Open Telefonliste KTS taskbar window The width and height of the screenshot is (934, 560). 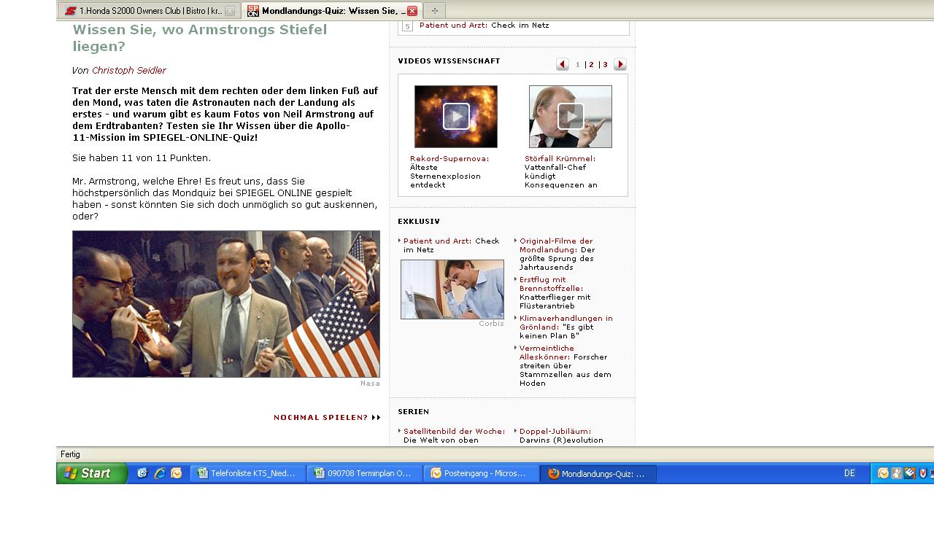click(x=248, y=473)
